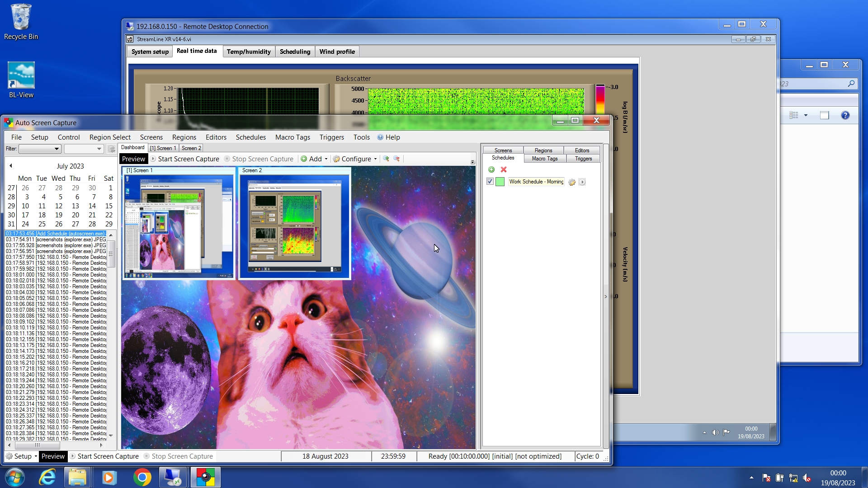Switch to the Macro Tags panel tab
The height and width of the screenshot is (488, 868).
544,159
